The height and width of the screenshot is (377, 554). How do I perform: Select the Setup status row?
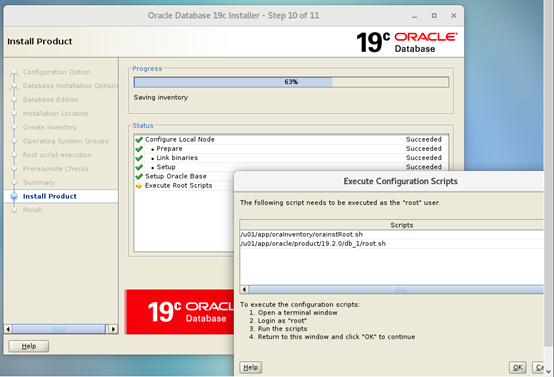(x=291, y=167)
